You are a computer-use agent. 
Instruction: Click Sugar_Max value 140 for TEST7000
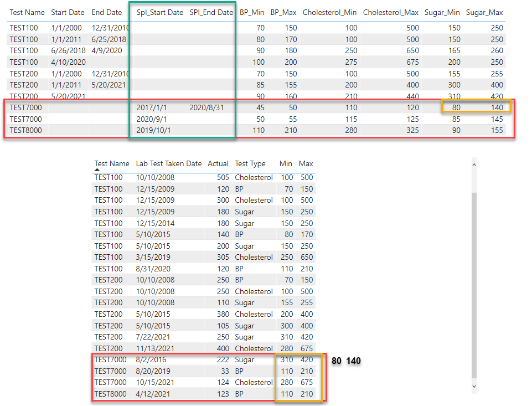pyautogui.click(x=497, y=107)
